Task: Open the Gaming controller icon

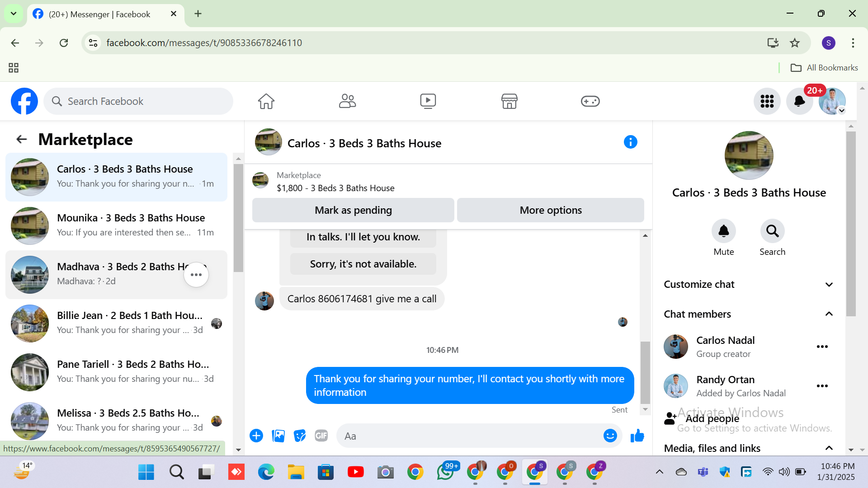Action: coord(590,101)
